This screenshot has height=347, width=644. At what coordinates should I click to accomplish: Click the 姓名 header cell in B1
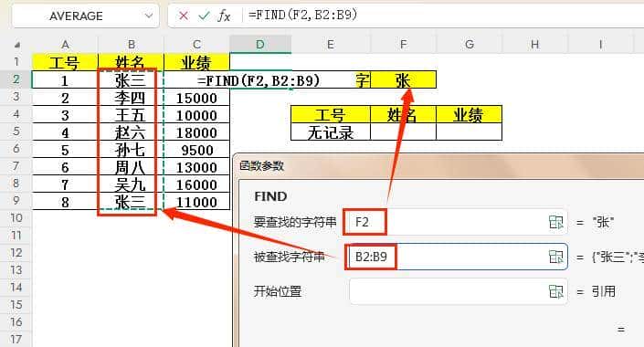coord(131,62)
